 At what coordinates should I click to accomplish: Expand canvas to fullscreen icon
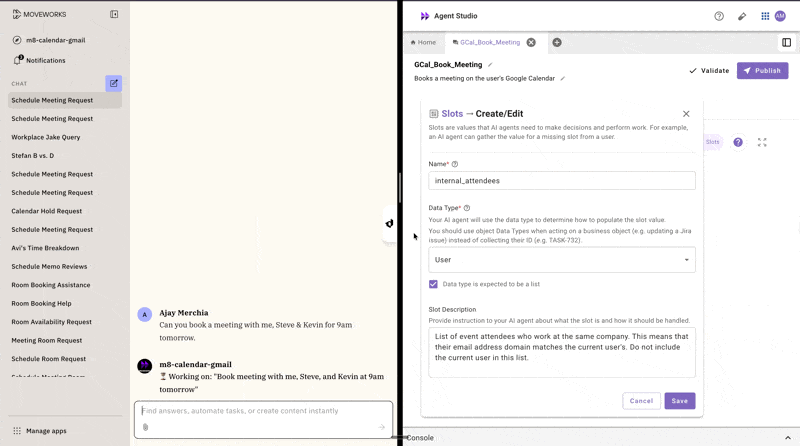tap(762, 142)
